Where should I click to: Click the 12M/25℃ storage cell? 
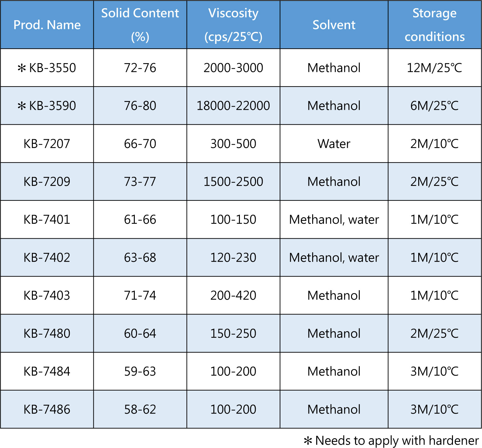pos(435,68)
